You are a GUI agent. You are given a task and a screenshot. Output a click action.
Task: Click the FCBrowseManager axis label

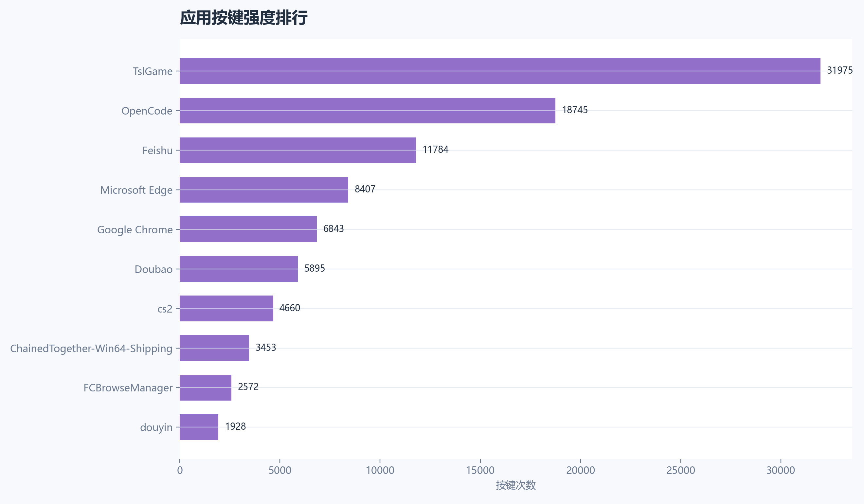(128, 388)
